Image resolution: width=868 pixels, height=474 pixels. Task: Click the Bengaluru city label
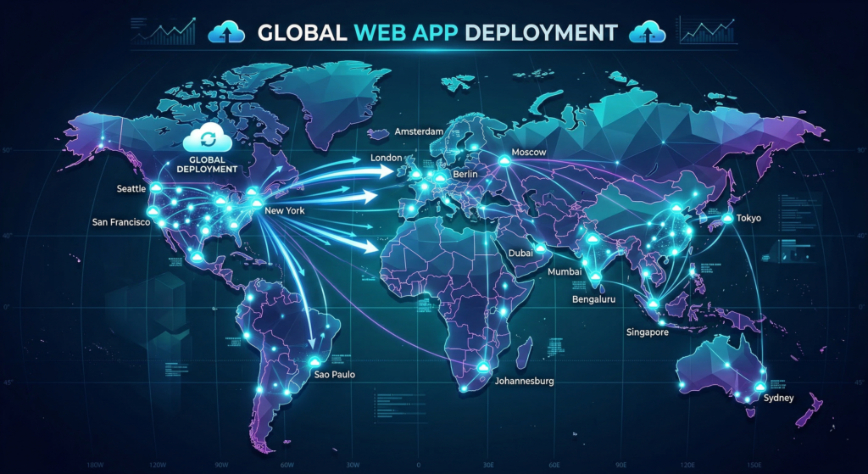[x=594, y=299]
